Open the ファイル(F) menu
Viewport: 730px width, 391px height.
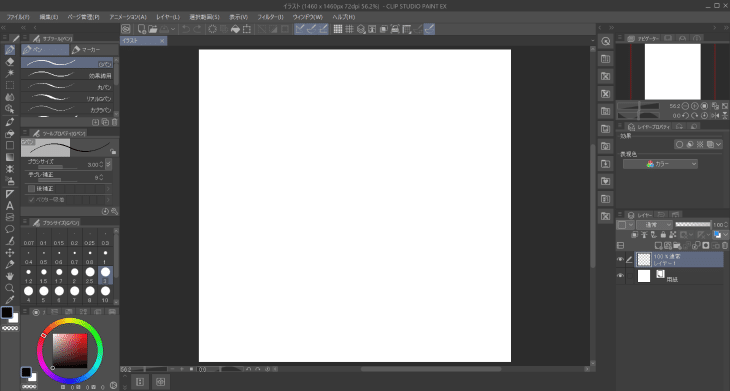click(x=18, y=17)
